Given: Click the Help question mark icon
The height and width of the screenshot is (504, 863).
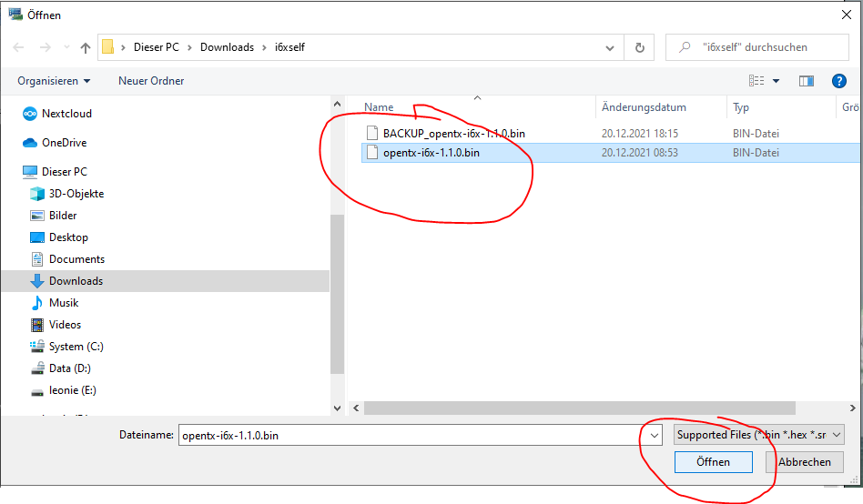Looking at the screenshot, I should (x=839, y=81).
